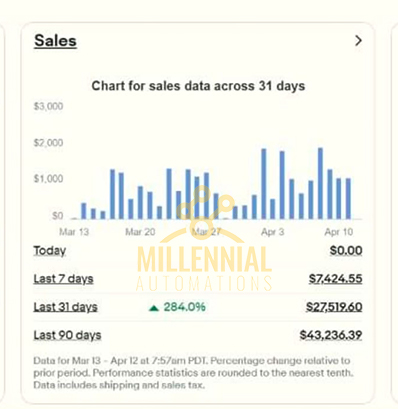This screenshot has height=409, width=398.
Task: Open the Last 31 days link
Action: 65,307
